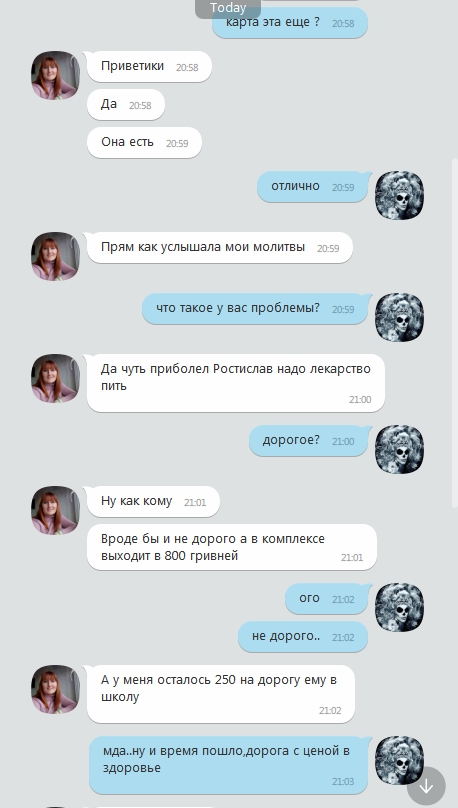Viewport: 458px width, 808px height.
Task: Click skull avatar next to "дорогое?" message
Action: tap(399, 449)
